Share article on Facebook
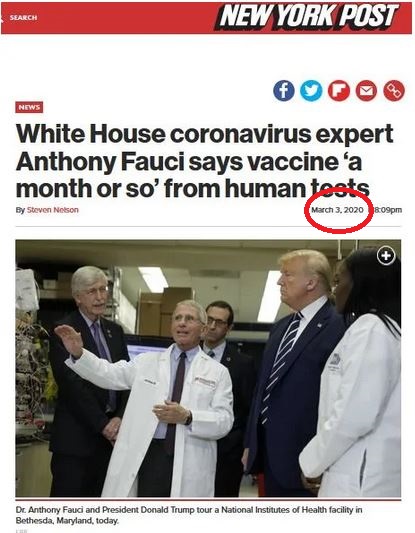Screen dimensions: 415x533 click(x=284, y=90)
